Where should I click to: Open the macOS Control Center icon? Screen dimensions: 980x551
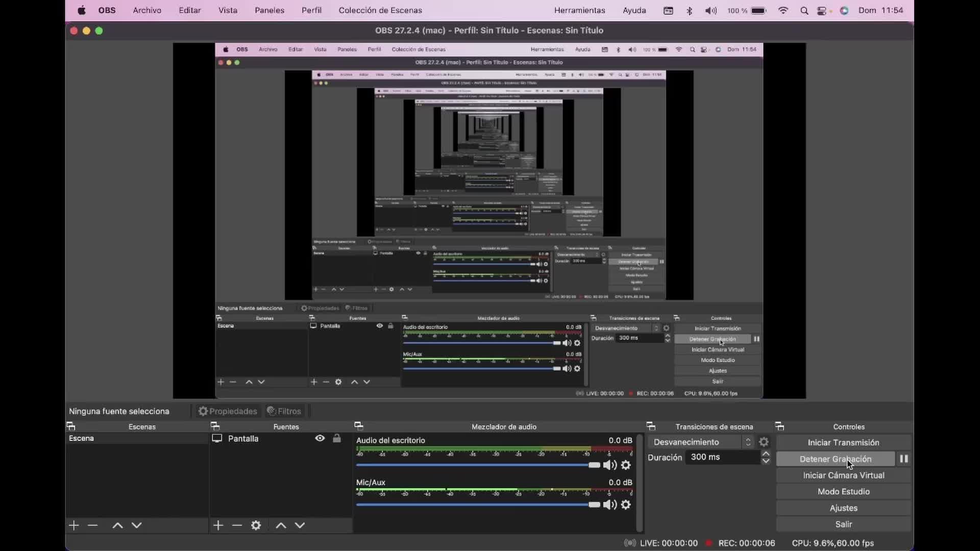click(822, 10)
